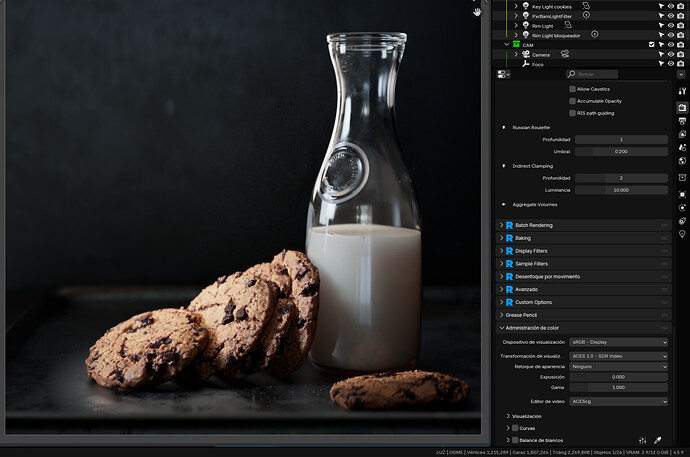Click the eyedropper icon near Balance de blancos
Screen dimensions: 690x457
click(x=657, y=440)
